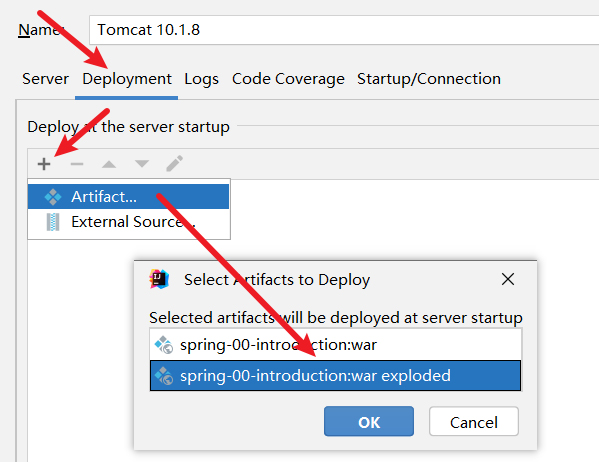The width and height of the screenshot is (599, 462).
Task: Move deployment down with arrow icon
Action: [142, 164]
